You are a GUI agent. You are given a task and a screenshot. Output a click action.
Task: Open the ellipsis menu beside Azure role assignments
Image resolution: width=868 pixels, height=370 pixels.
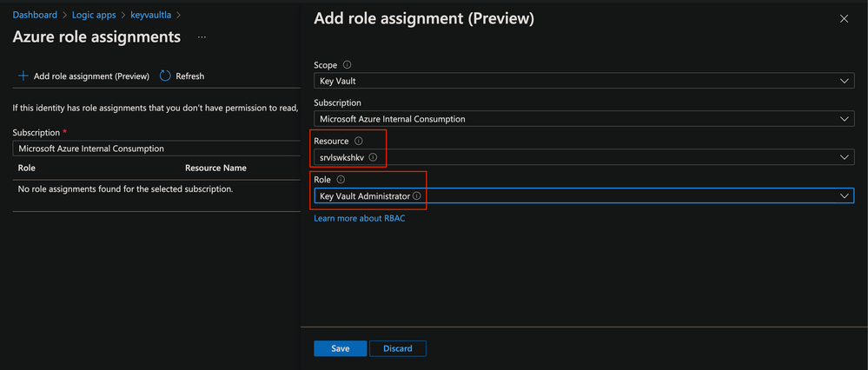202,37
